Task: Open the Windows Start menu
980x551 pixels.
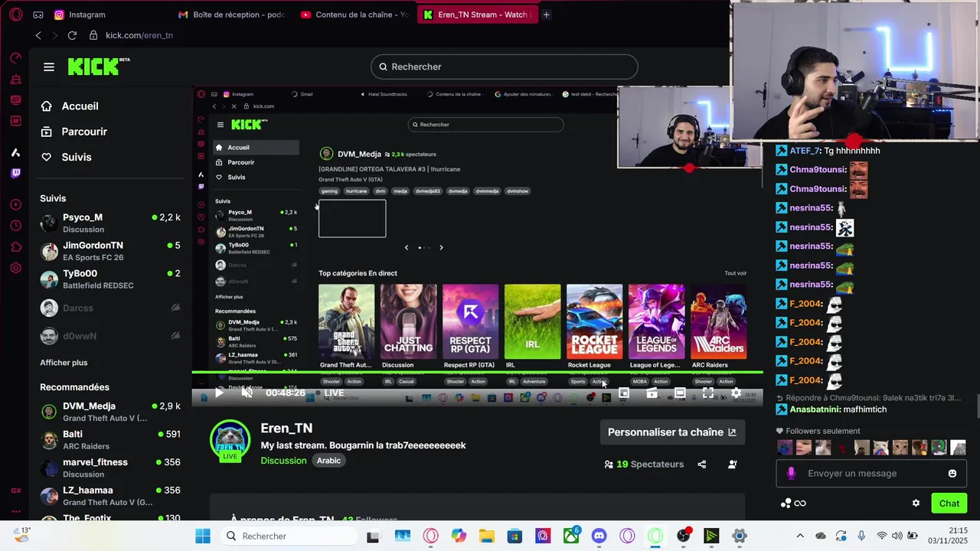Action: [202, 536]
